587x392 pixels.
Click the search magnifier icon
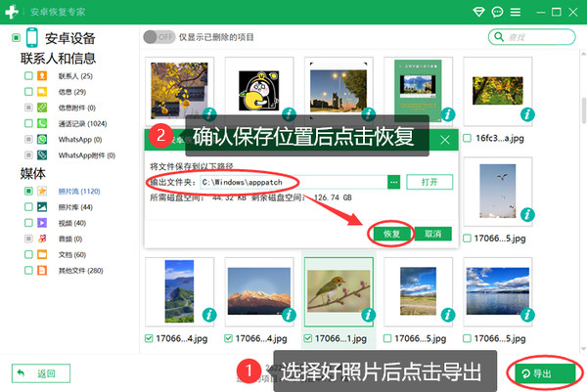pyautogui.click(x=499, y=36)
